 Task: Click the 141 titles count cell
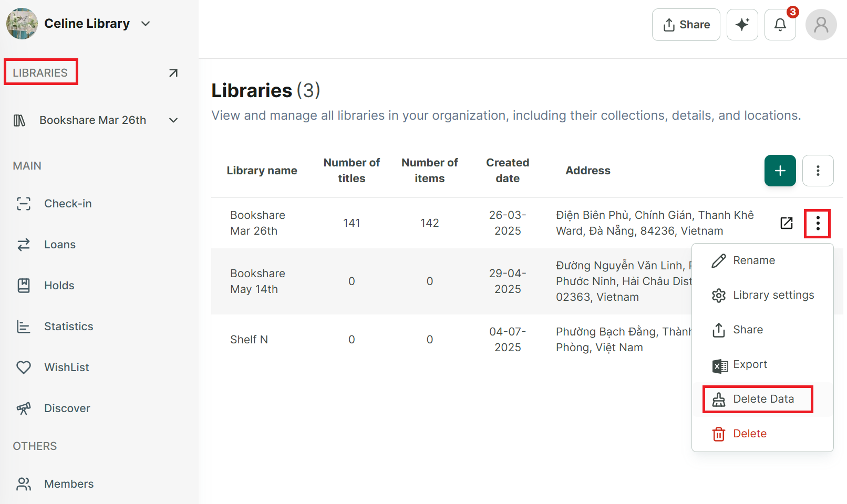352,223
